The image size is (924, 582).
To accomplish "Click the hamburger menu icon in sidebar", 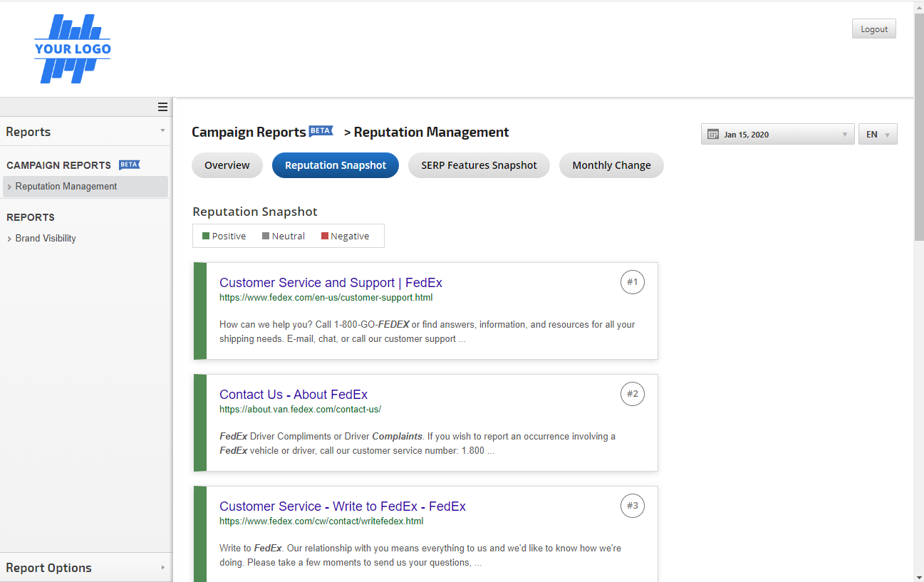I will pyautogui.click(x=162, y=107).
